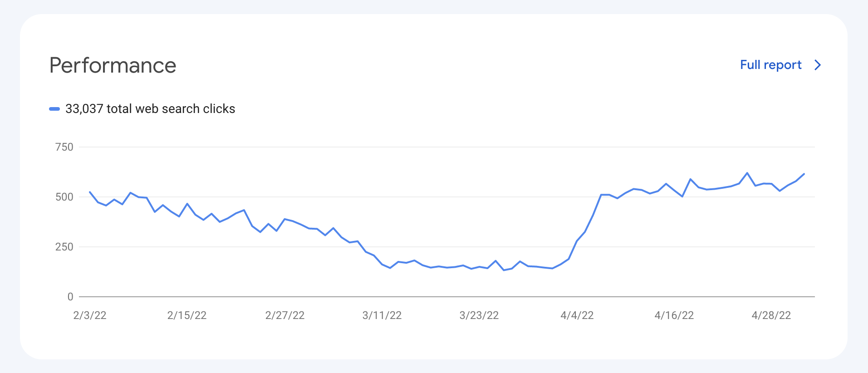The image size is (868, 373).
Task: Click the 4/16/22 axis date label
Action: coord(674,315)
